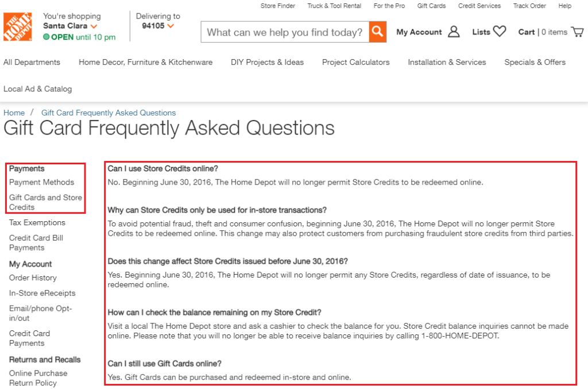Screen dimensions: 588x389
Task: Click the orange search magnifier icon
Action: coord(377,32)
